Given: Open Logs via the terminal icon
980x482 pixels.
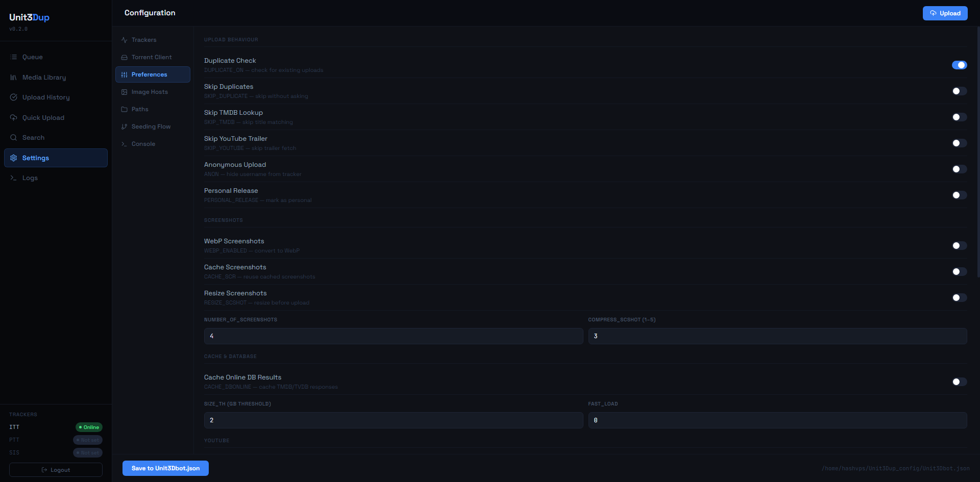Looking at the screenshot, I should point(13,177).
